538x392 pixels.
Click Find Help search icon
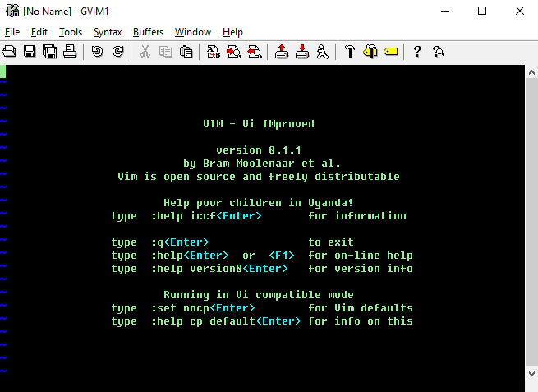[438, 52]
